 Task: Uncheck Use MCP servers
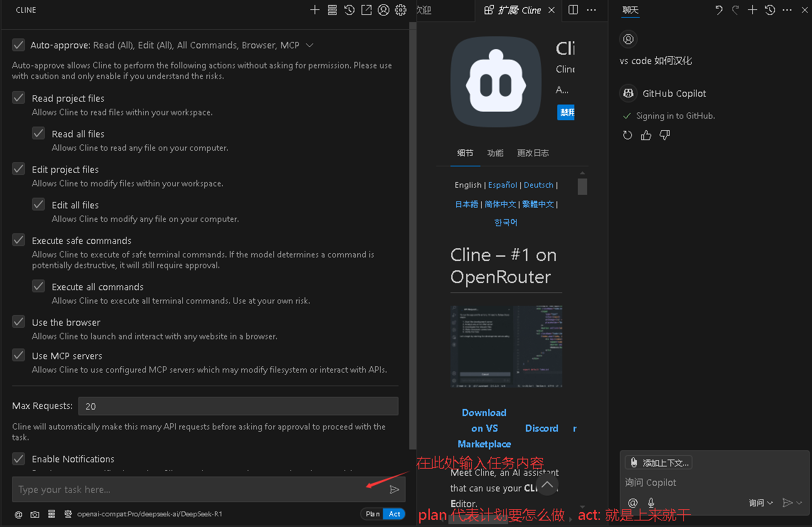18,355
